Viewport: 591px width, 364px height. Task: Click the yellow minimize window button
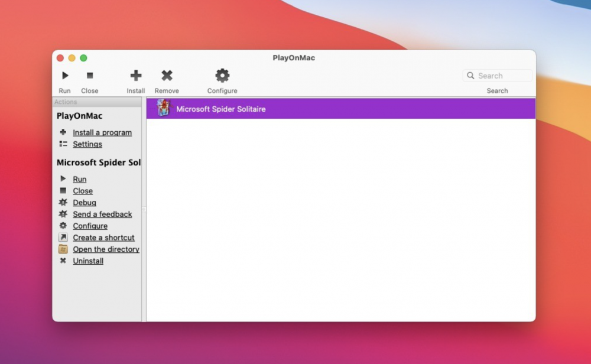[72, 58]
